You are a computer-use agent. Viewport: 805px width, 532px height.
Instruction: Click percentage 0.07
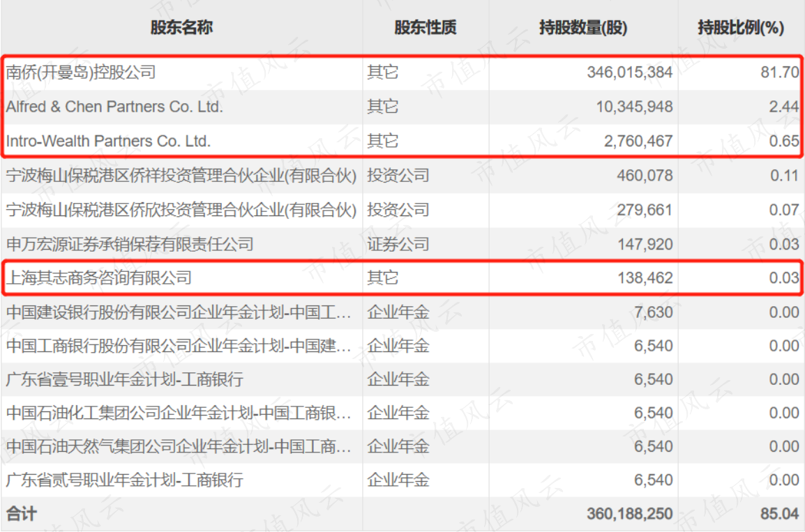click(784, 210)
